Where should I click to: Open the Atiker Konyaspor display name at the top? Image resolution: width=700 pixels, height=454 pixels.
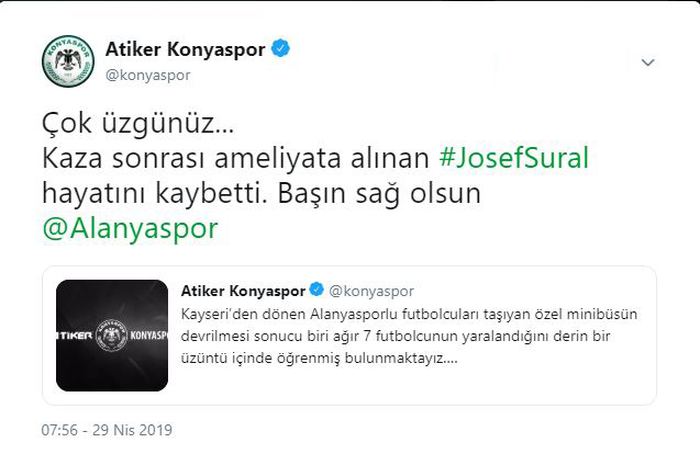pos(185,50)
